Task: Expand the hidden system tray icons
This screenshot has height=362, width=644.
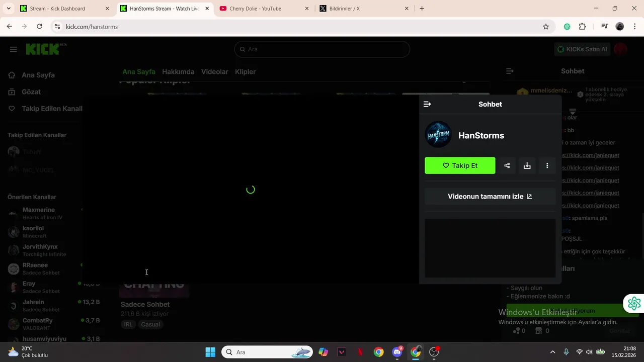Action: (x=552, y=352)
